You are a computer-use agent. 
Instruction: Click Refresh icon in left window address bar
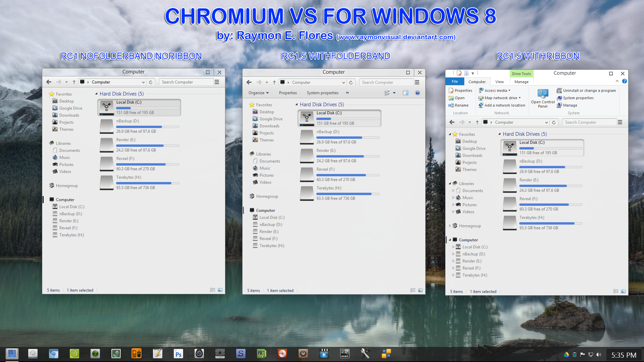tap(151, 82)
